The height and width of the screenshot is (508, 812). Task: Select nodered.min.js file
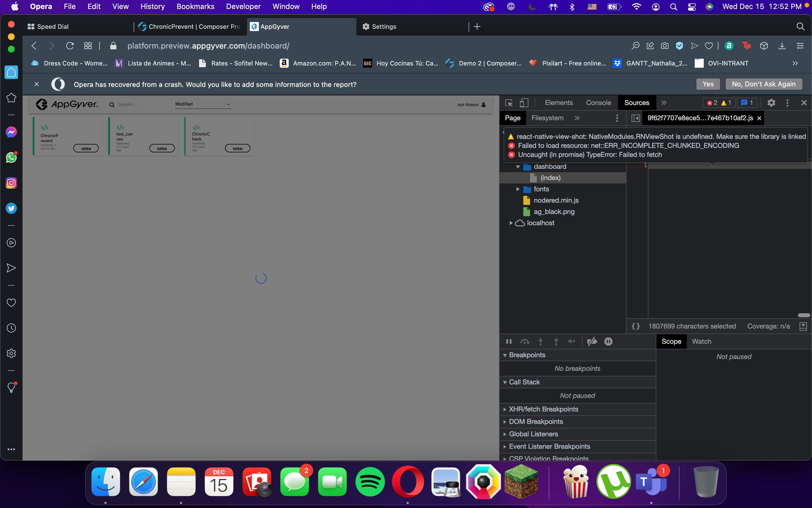click(x=556, y=201)
